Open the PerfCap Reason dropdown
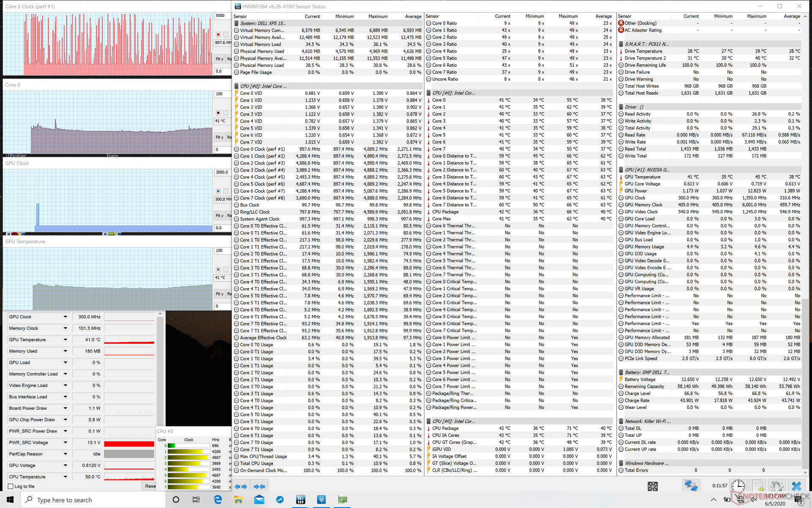 click(66, 454)
